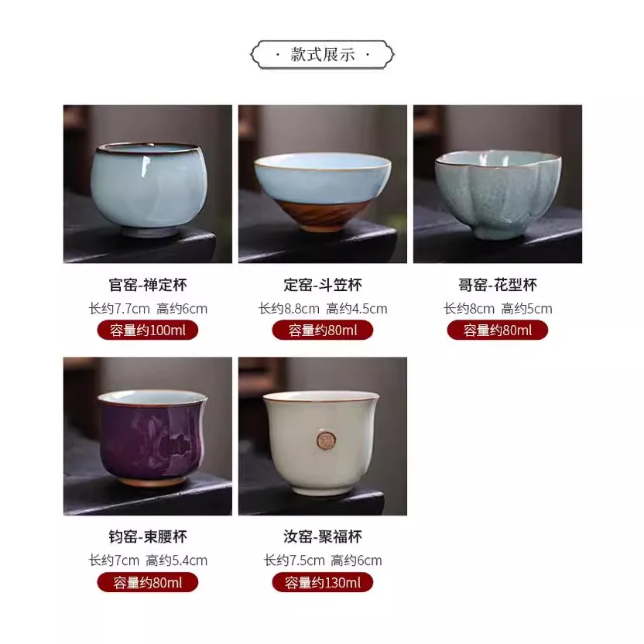Select the 定窑-斗笠杯 bowl image
Viewport: 644px width, 644px height.
323,184
